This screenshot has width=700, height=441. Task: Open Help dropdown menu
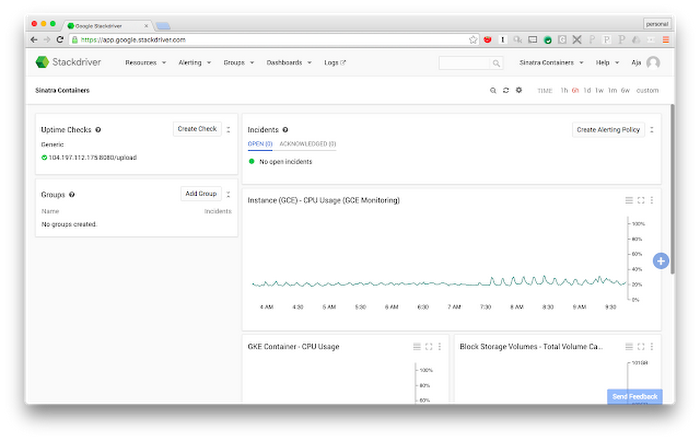click(x=607, y=62)
